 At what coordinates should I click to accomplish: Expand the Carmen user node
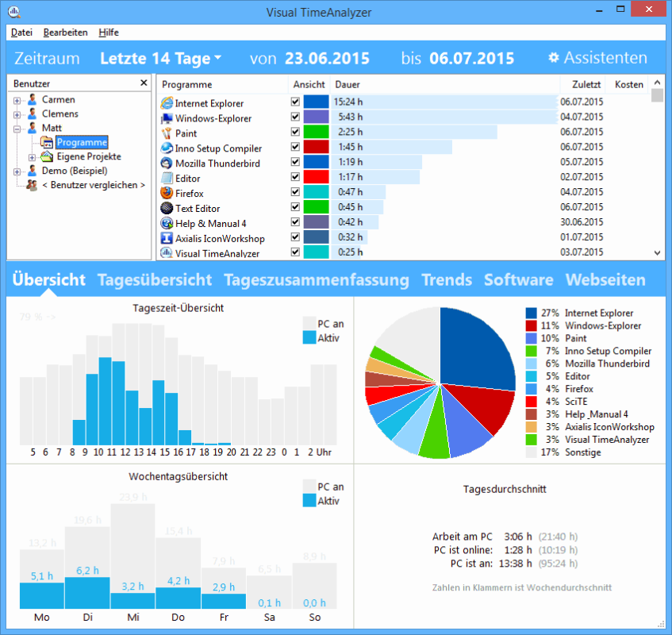(17, 101)
